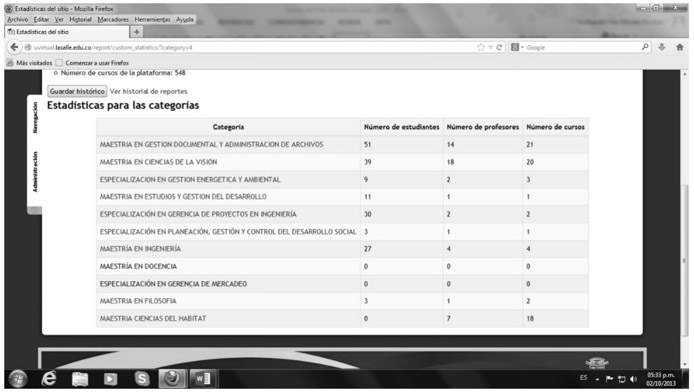
Task: Open the Navegación side panel tab
Action: (35, 117)
